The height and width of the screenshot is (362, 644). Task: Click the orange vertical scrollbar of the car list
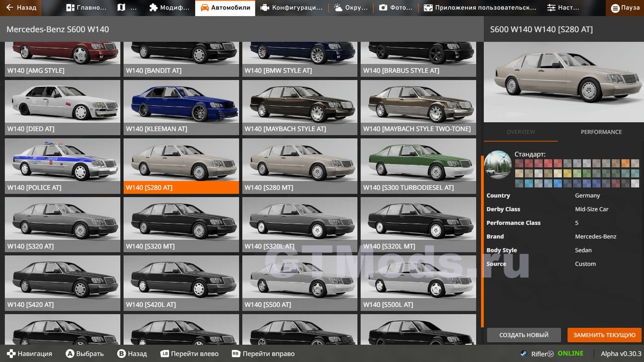click(482, 241)
